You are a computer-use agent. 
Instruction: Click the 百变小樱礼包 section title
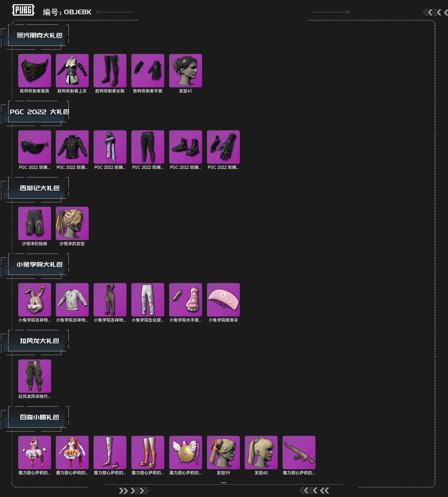coord(39,417)
